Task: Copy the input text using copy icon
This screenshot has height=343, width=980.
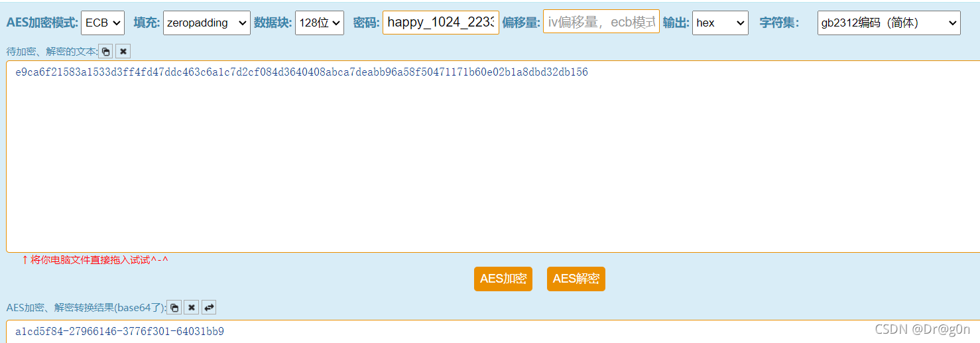Action: click(105, 51)
